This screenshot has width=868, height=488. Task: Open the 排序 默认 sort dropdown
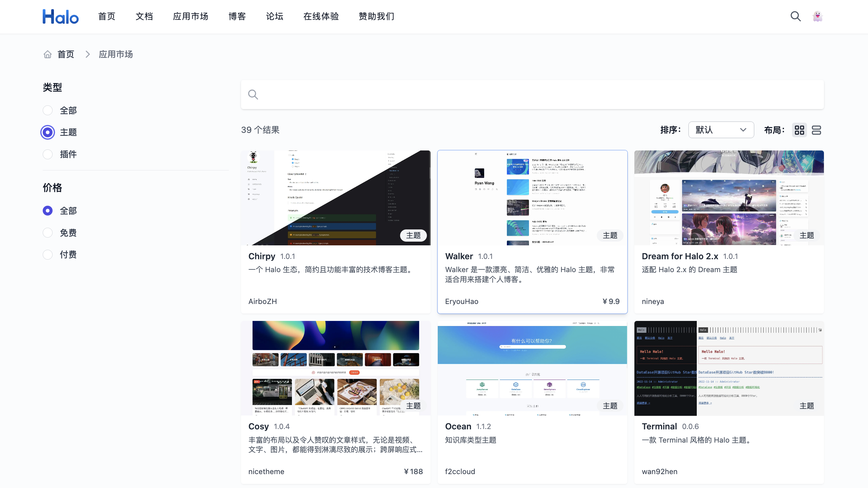click(x=721, y=130)
